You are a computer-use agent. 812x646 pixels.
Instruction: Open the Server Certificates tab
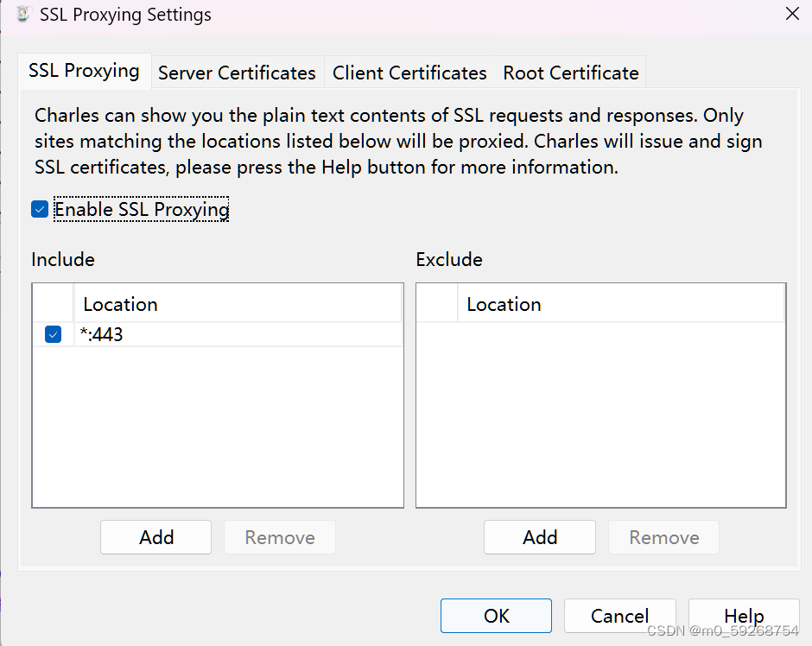pos(238,73)
